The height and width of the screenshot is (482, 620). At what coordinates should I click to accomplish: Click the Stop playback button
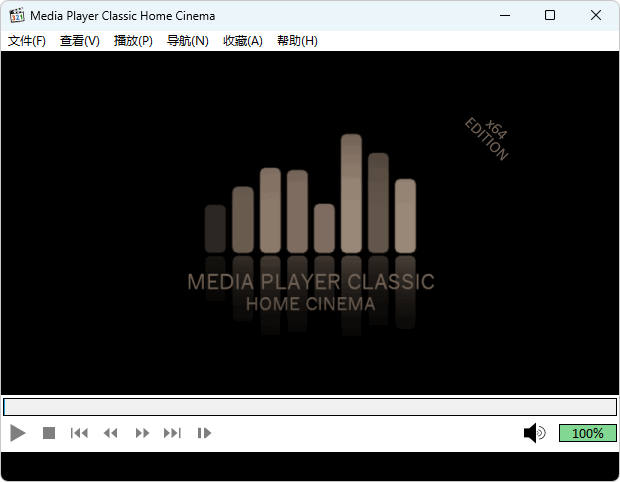pyautogui.click(x=49, y=433)
